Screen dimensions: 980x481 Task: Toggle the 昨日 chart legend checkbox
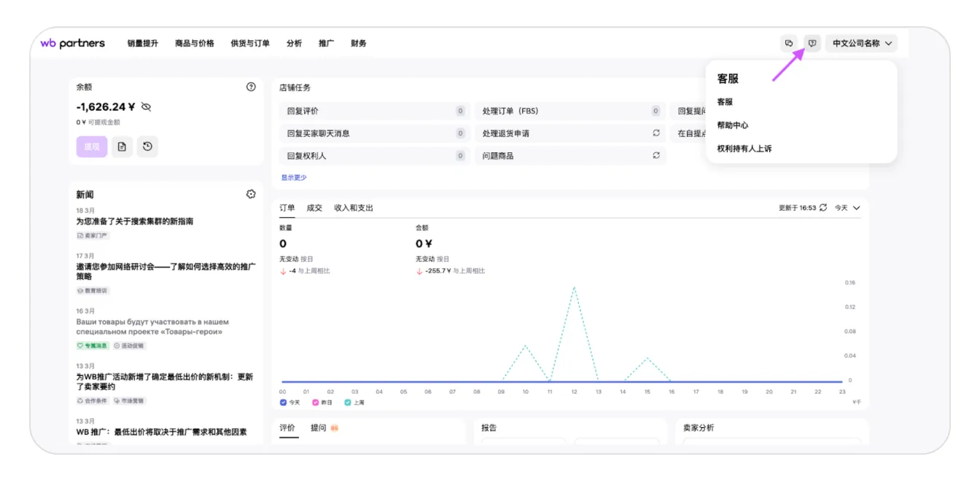point(316,402)
